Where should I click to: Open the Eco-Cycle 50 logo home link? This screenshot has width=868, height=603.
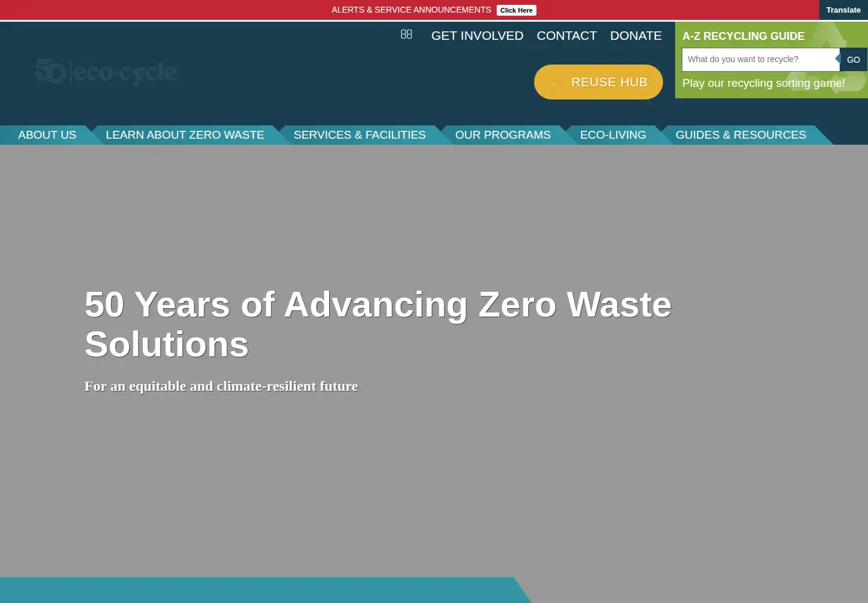[x=106, y=72]
